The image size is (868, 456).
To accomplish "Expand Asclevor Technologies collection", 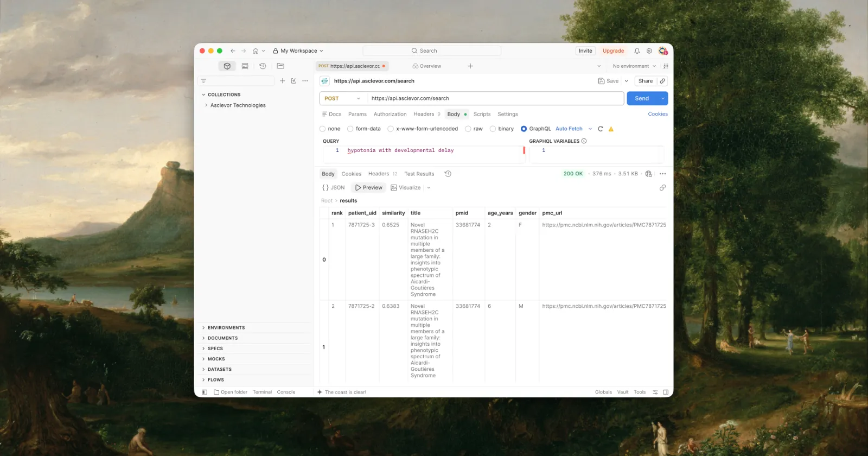I will pyautogui.click(x=206, y=105).
